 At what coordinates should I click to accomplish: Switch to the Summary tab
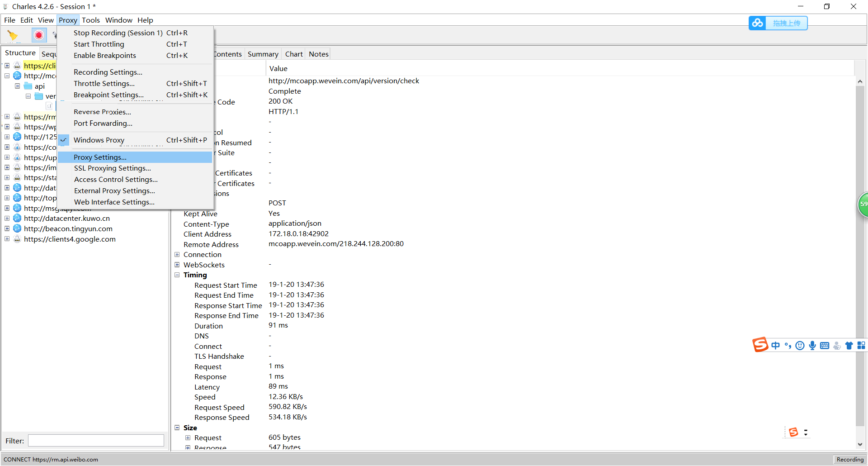point(263,54)
